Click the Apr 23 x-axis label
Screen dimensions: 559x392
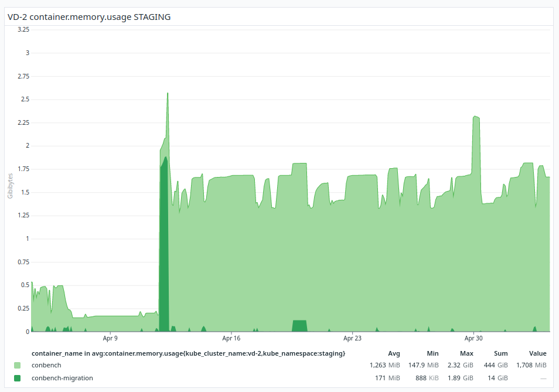point(352,338)
